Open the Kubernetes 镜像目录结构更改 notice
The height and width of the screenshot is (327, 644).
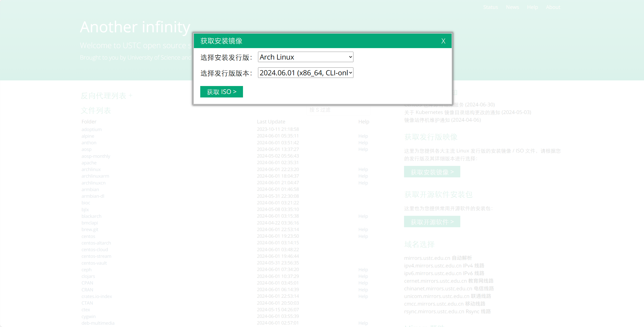click(x=467, y=112)
